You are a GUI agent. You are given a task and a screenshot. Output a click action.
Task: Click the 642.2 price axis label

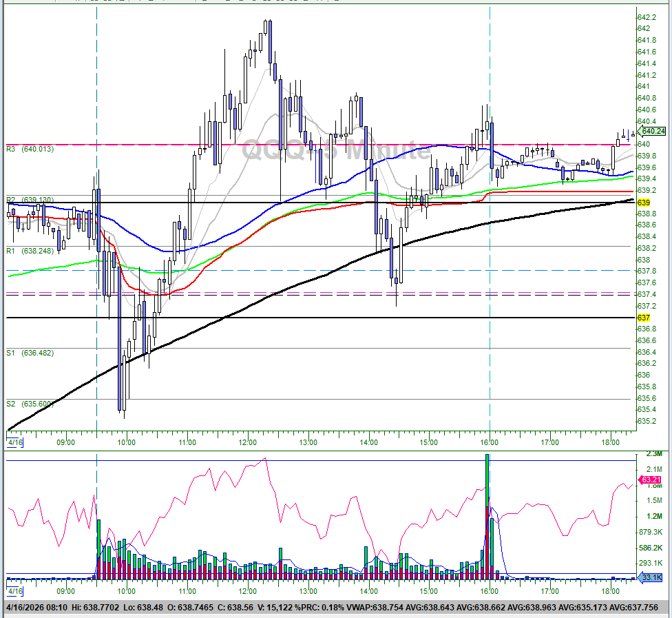pos(647,17)
